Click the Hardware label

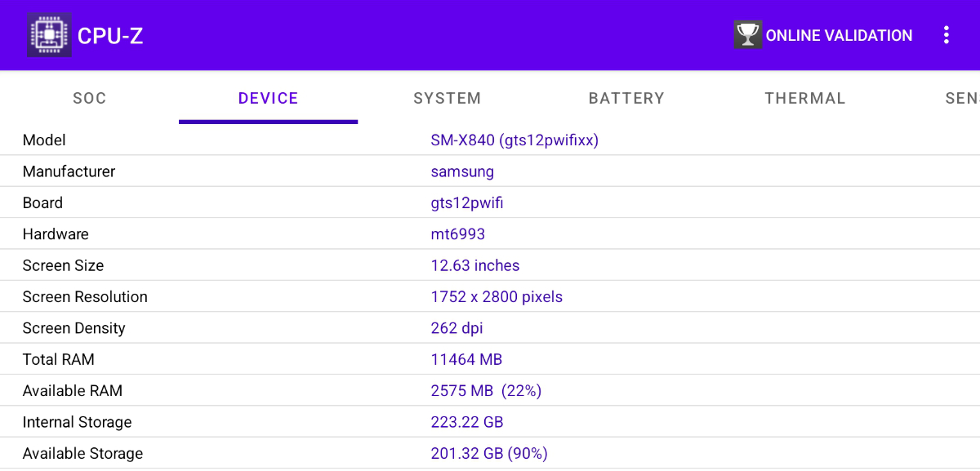(56, 234)
